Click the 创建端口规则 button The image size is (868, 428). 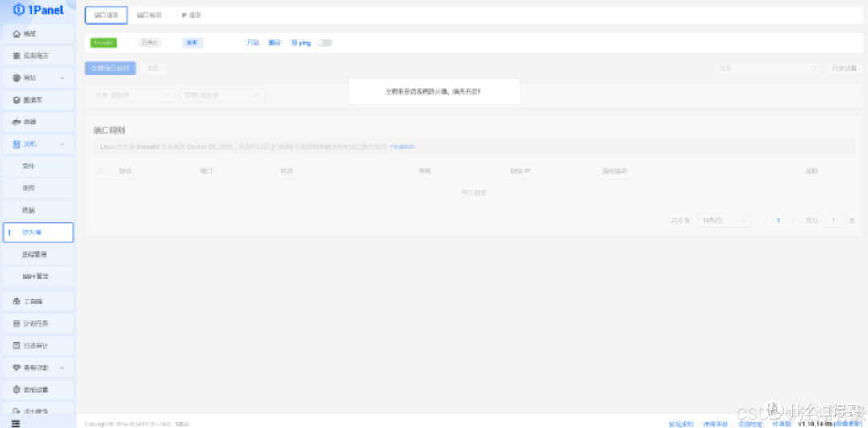110,68
